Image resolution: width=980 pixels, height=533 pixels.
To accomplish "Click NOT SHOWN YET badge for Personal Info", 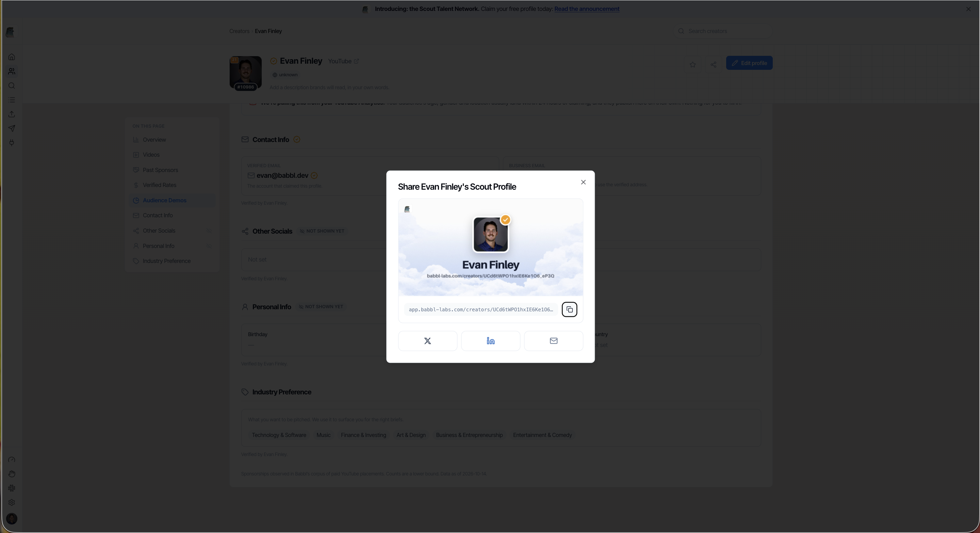I will [321, 307].
